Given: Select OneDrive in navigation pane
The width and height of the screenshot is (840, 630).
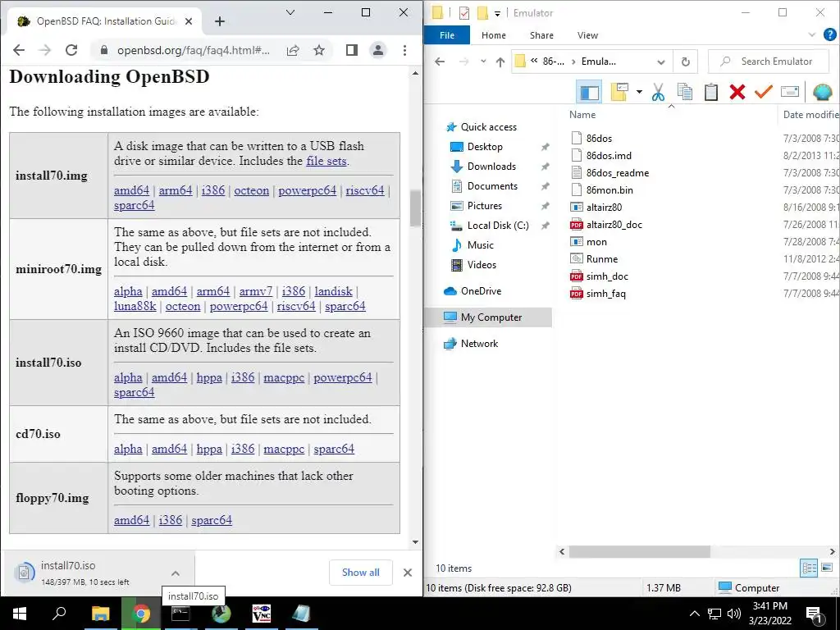Looking at the screenshot, I should click(481, 291).
